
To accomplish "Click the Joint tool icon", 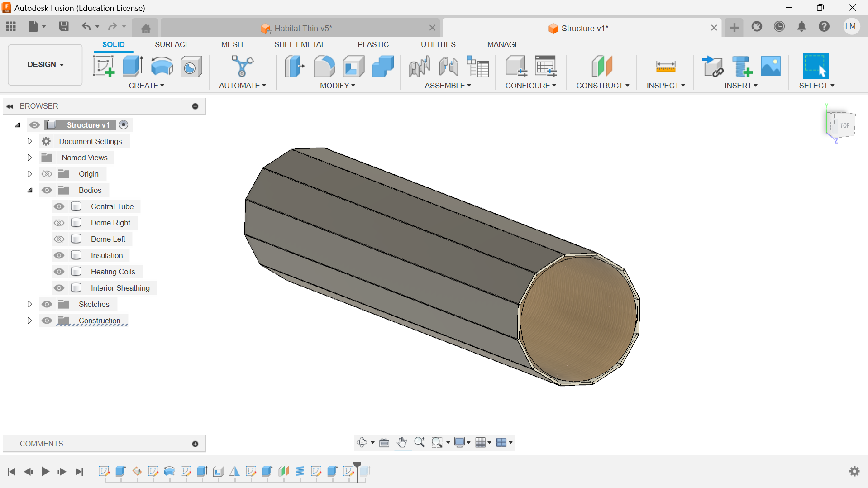I will pos(420,67).
